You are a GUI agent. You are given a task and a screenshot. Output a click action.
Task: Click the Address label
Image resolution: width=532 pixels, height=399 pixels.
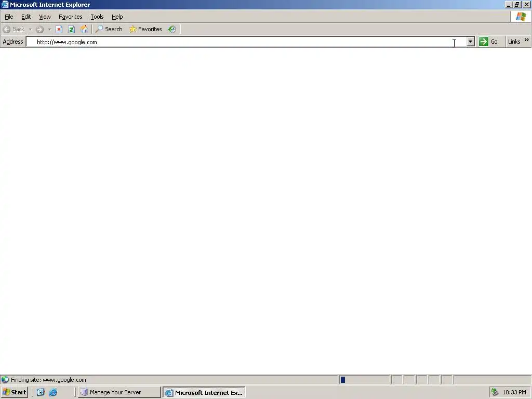tap(13, 42)
